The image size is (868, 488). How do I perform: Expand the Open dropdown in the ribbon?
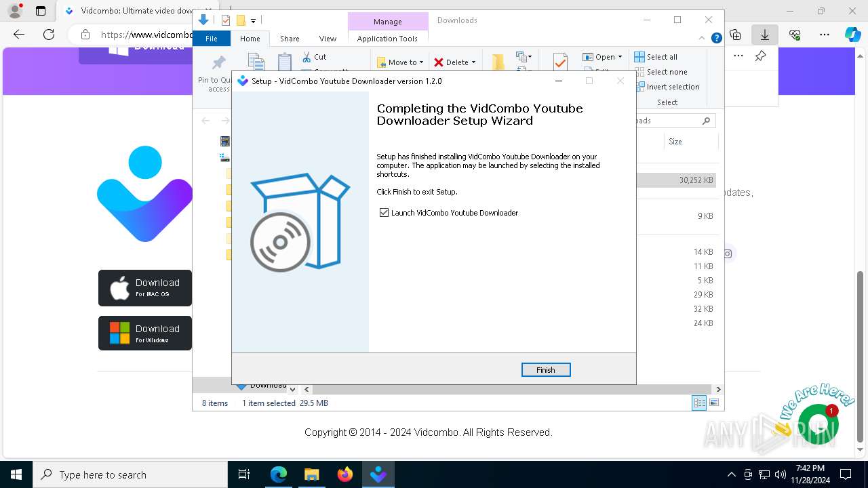602,57
